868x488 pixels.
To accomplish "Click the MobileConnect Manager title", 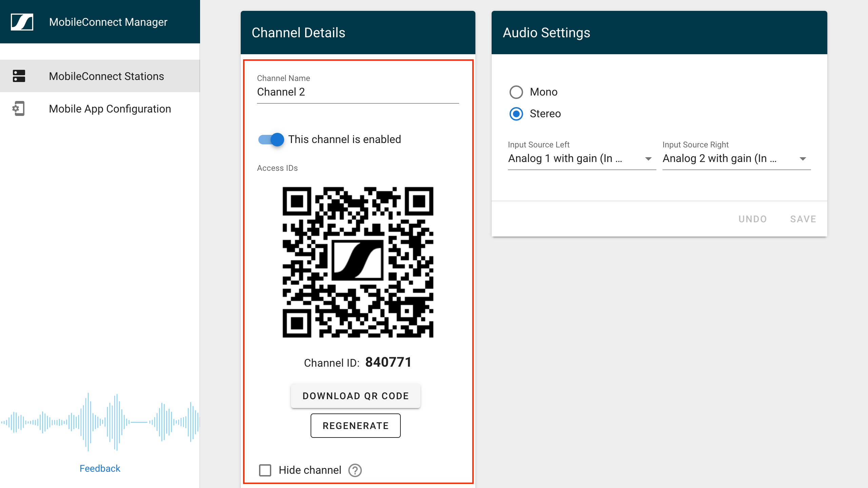I will coord(108,22).
